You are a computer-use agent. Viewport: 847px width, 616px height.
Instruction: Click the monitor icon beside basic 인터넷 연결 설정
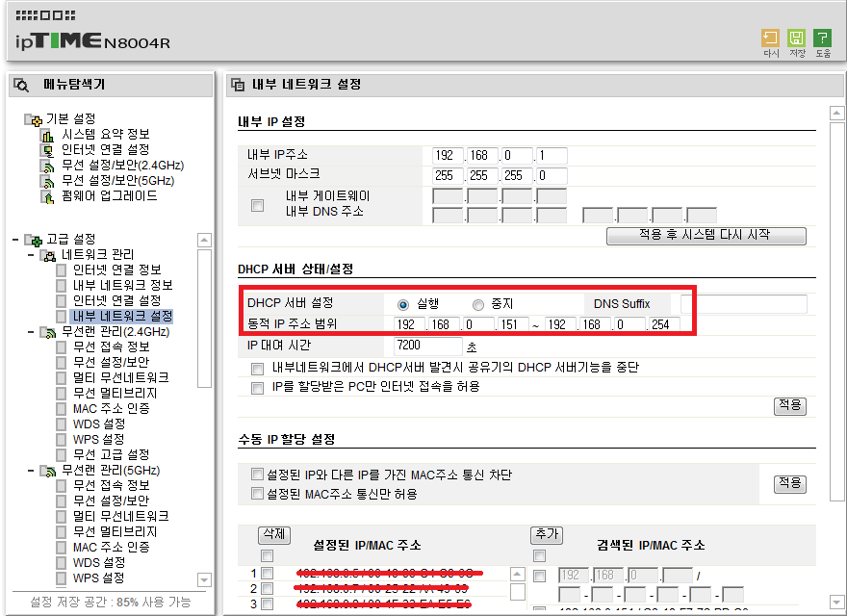coord(47,150)
